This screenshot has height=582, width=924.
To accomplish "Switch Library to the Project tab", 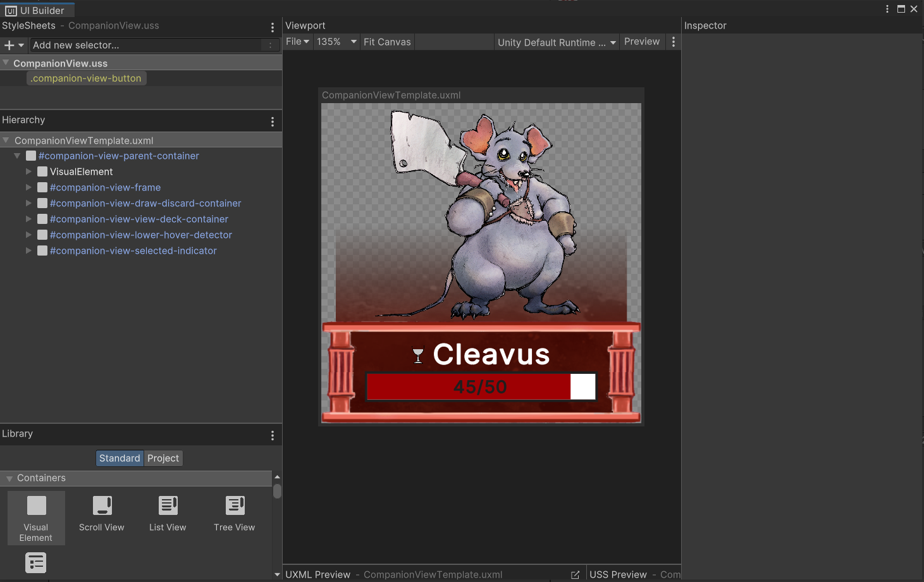I will pos(163,458).
